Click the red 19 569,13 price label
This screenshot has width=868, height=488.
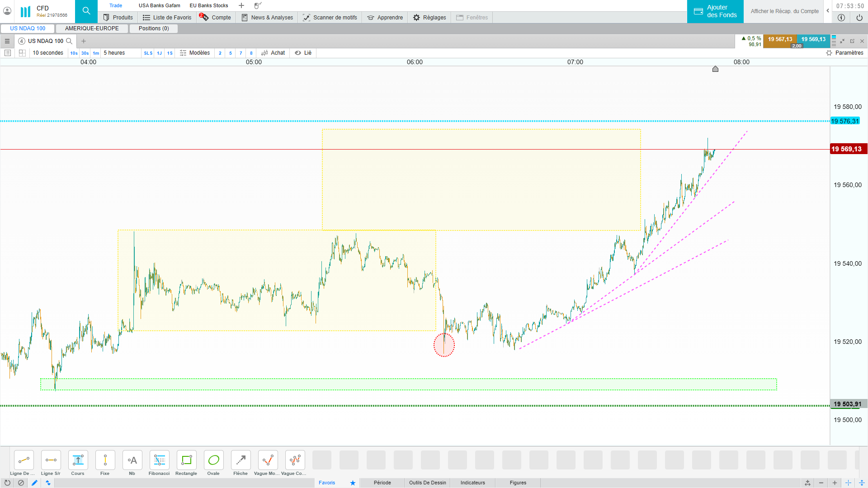click(848, 149)
